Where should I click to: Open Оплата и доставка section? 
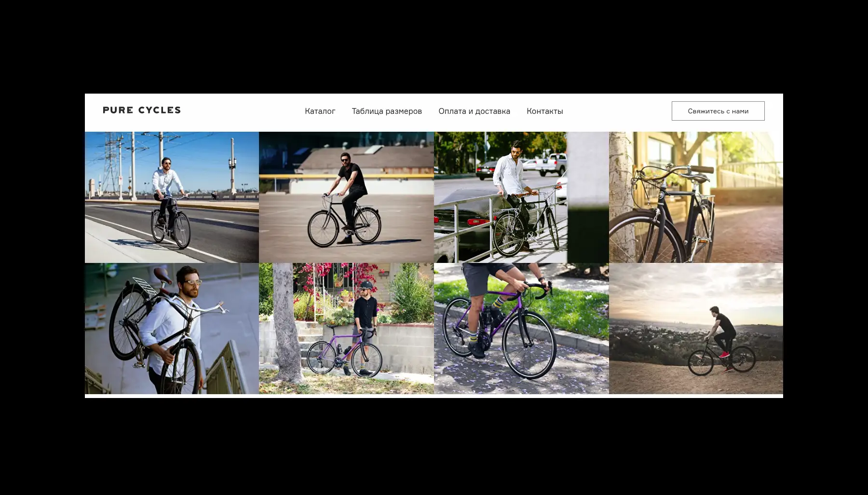(474, 111)
